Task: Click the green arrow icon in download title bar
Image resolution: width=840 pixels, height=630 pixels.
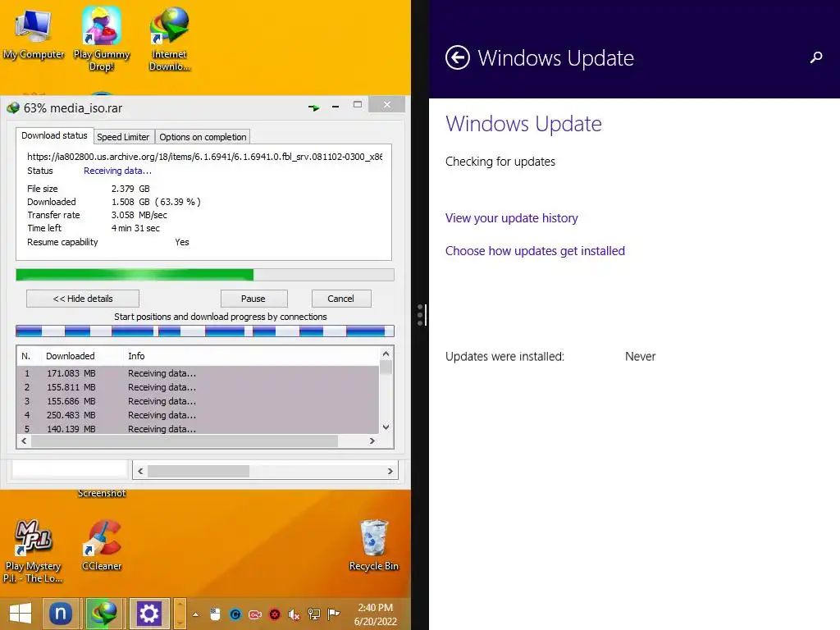Action: [314, 107]
